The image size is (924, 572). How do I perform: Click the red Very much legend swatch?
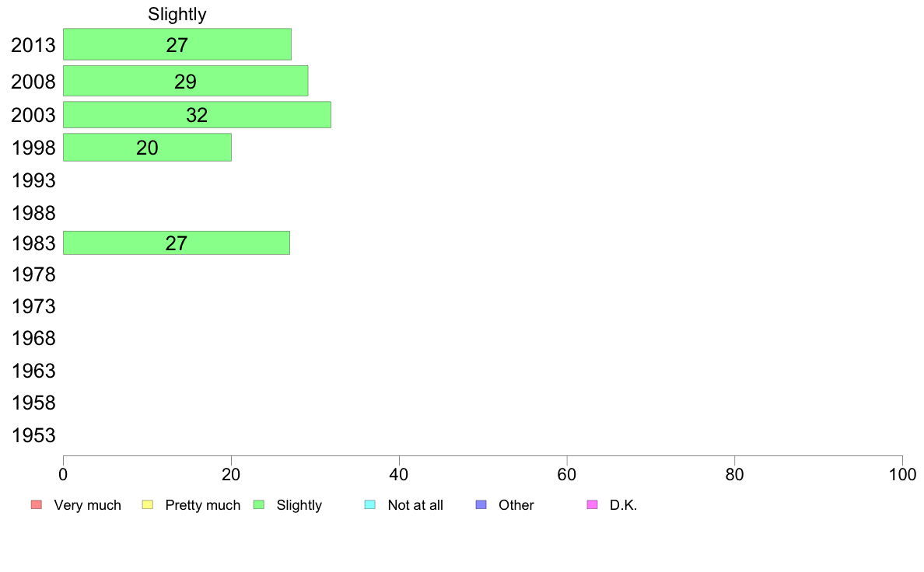click(37, 505)
